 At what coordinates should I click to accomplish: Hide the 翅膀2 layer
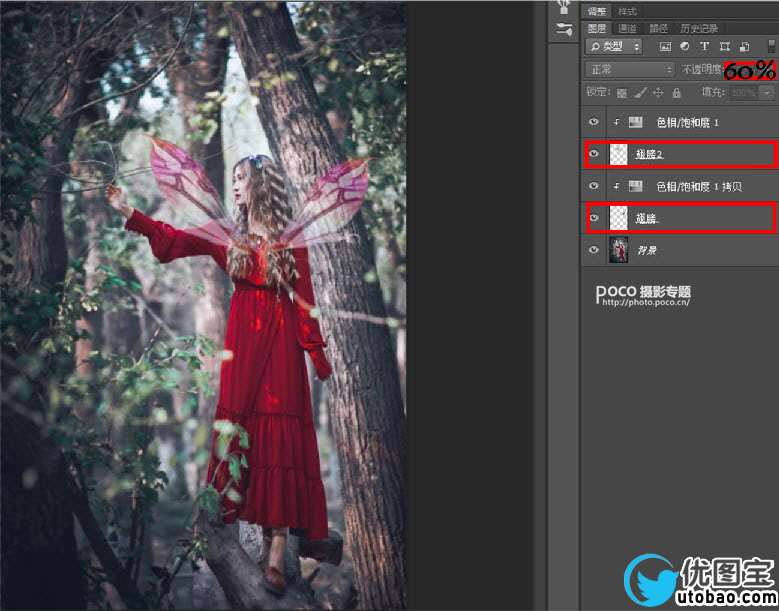pos(594,154)
